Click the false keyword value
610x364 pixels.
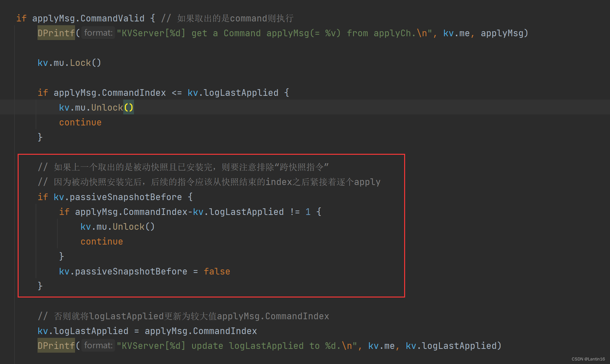(x=217, y=271)
